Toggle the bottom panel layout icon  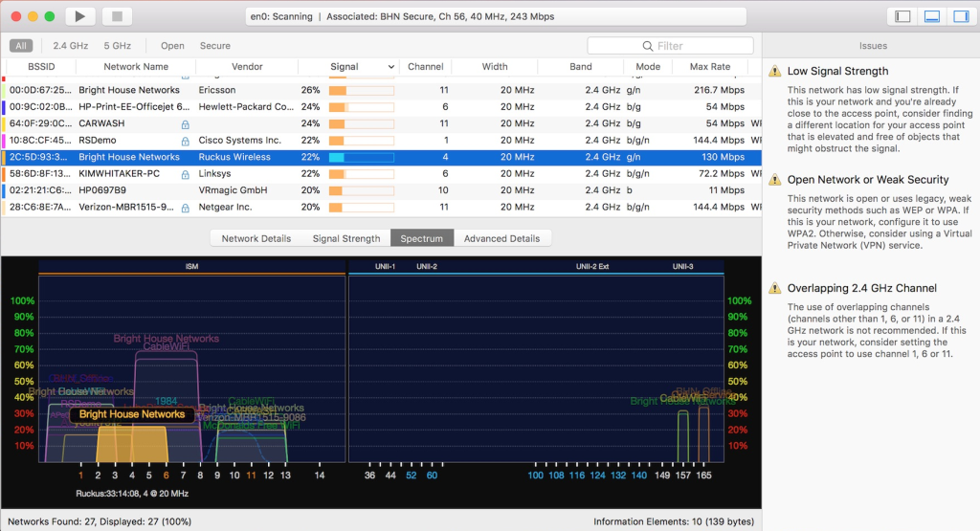[x=930, y=16]
